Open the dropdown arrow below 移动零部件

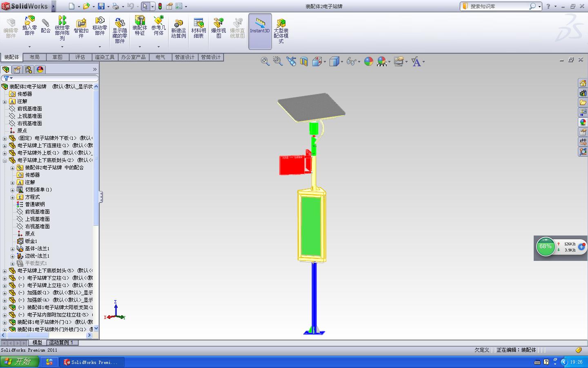(x=100, y=47)
